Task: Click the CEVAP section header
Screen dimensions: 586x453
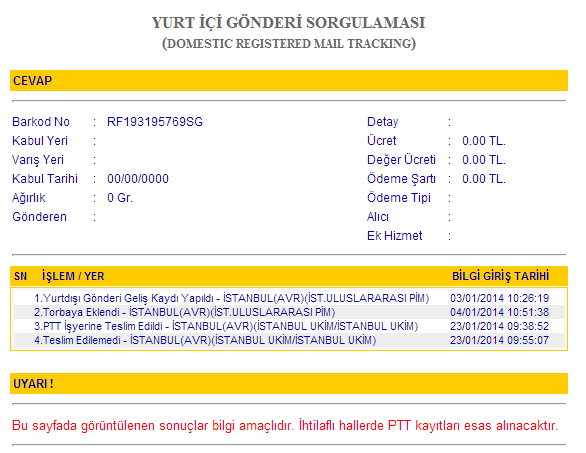Action: click(289, 80)
